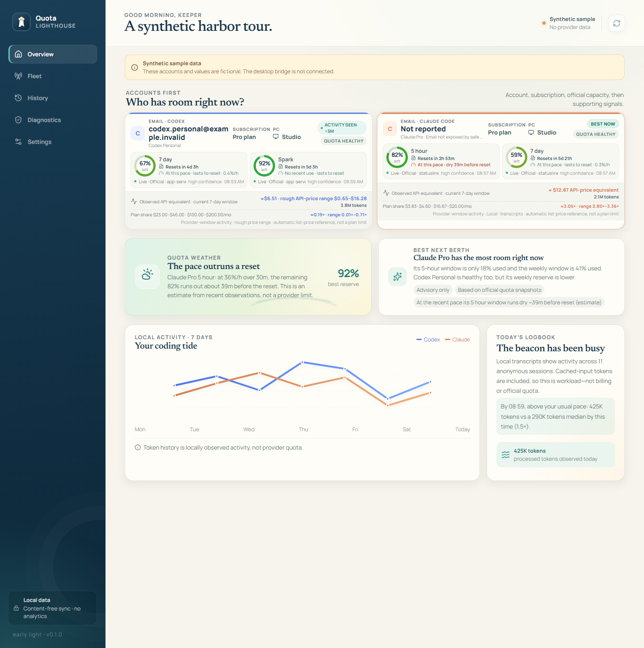Click the Studio monitor icon in Codex card
Screen dimensions: 644x648
tap(276, 137)
